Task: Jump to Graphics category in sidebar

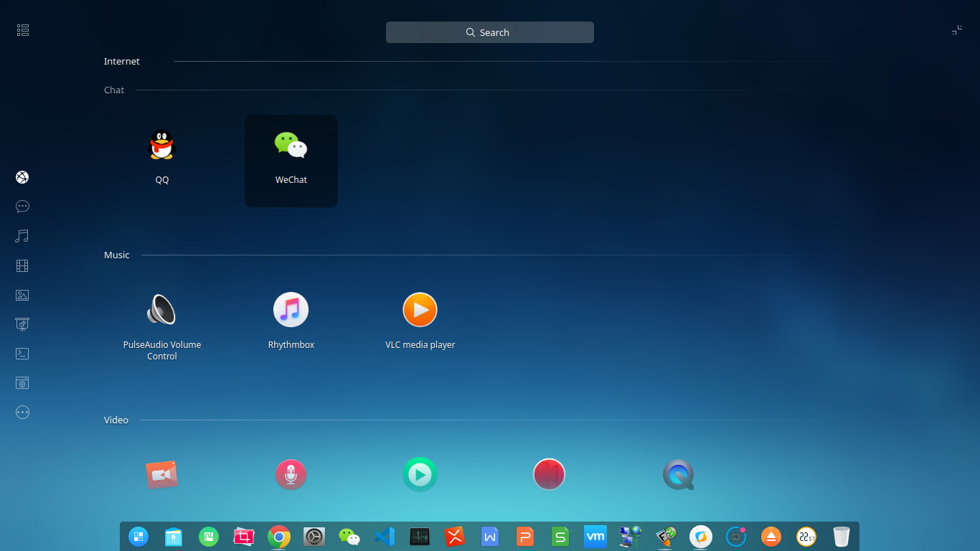Action: [22, 295]
